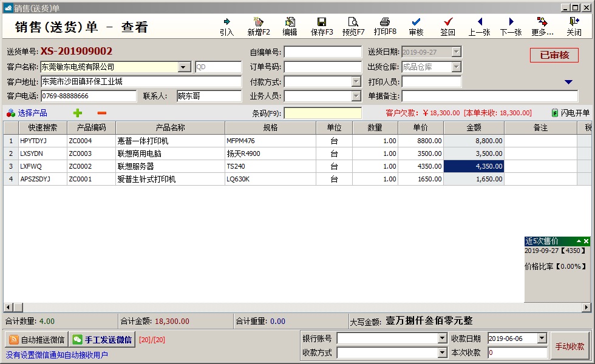Expand more fields with the blue triangle
Viewport: 595px width, 364px height.
(568, 82)
